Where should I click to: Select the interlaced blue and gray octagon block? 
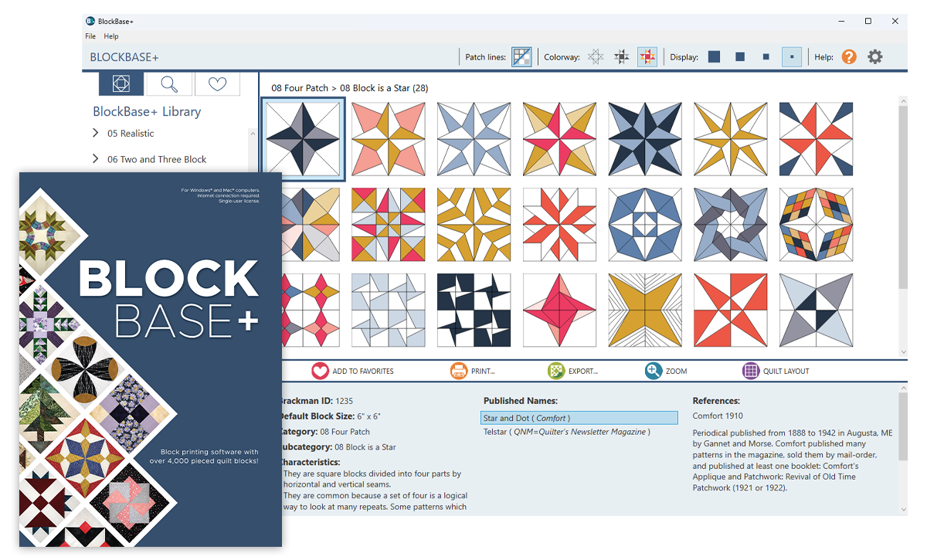(x=731, y=225)
